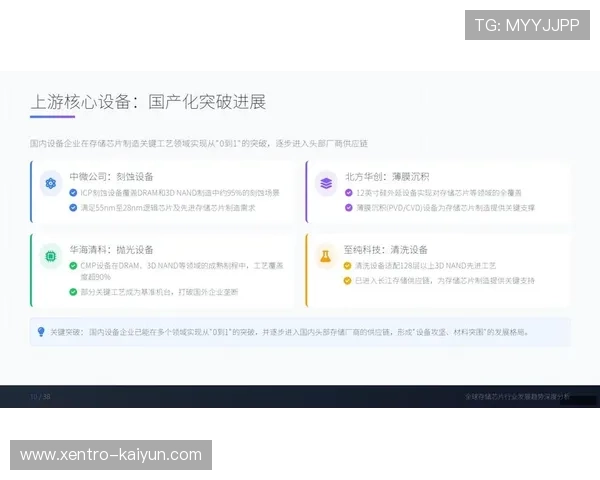Click the page number 10 / 38 in footer

click(x=40, y=397)
